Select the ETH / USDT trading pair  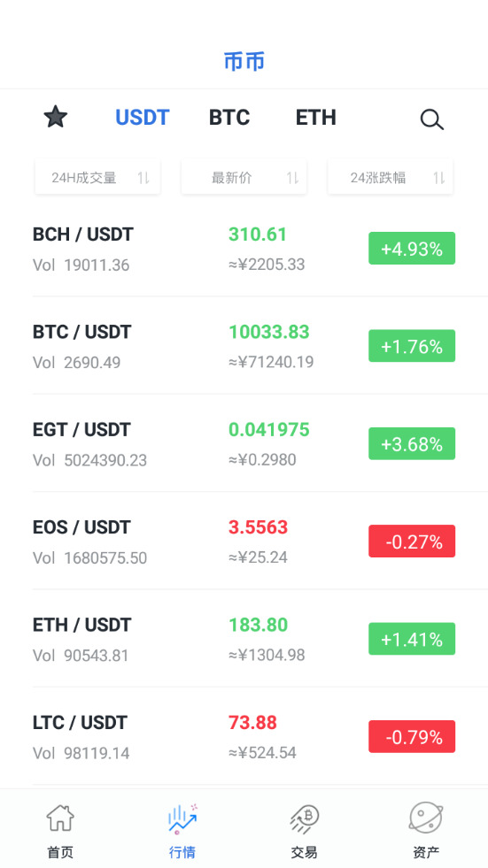[244, 639]
